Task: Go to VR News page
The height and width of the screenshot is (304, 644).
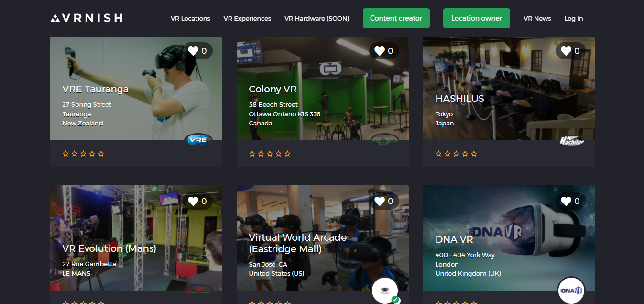Action: coord(537,18)
